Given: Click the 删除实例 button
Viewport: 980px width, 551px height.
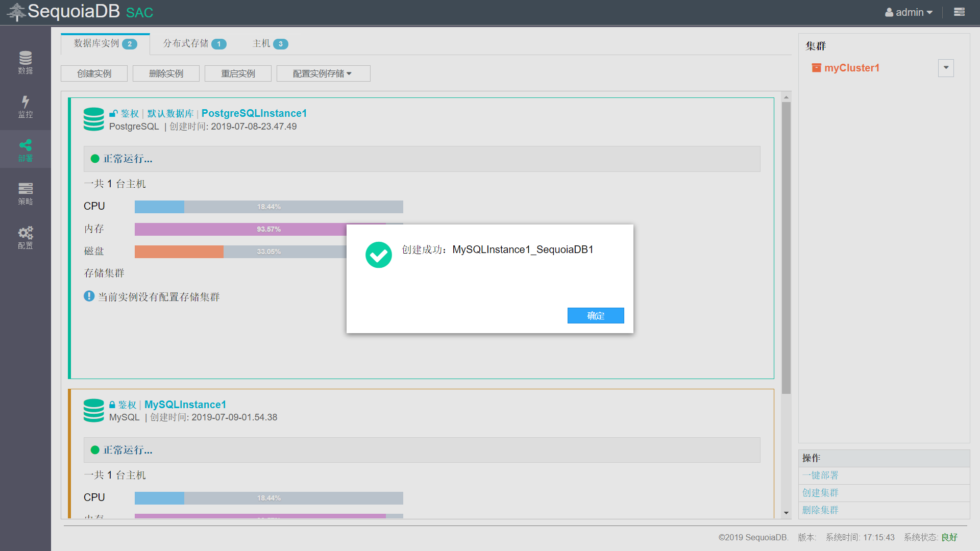Looking at the screenshot, I should click(x=166, y=73).
